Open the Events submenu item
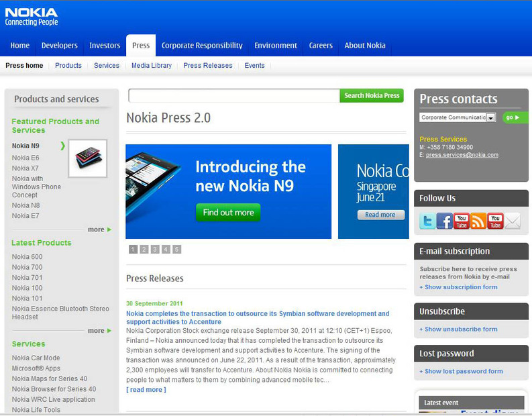 254,66
